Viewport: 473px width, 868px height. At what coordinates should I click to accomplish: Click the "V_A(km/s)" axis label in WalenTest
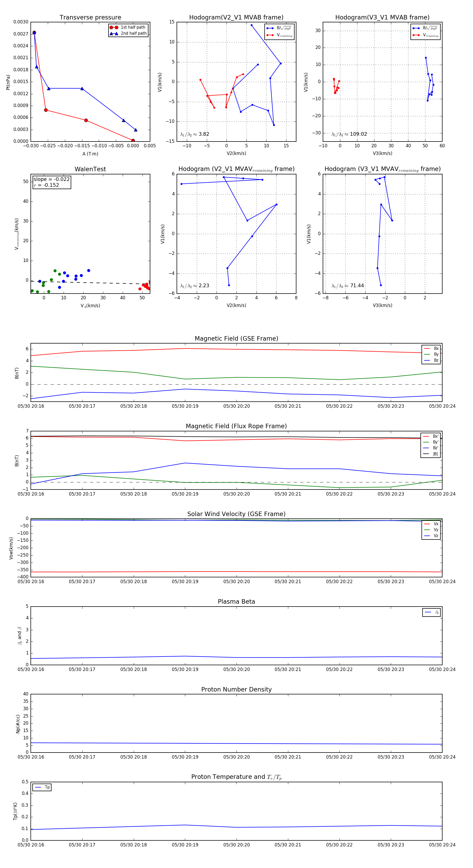90,306
